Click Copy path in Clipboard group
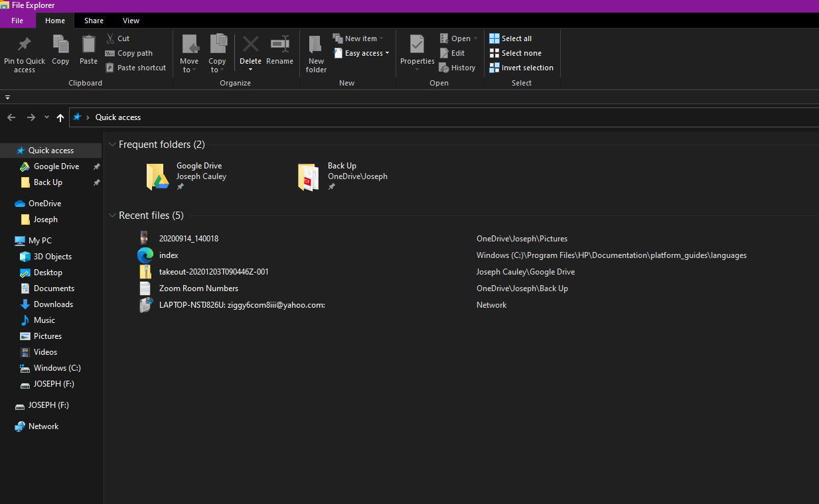The height and width of the screenshot is (504, 819). (x=129, y=53)
